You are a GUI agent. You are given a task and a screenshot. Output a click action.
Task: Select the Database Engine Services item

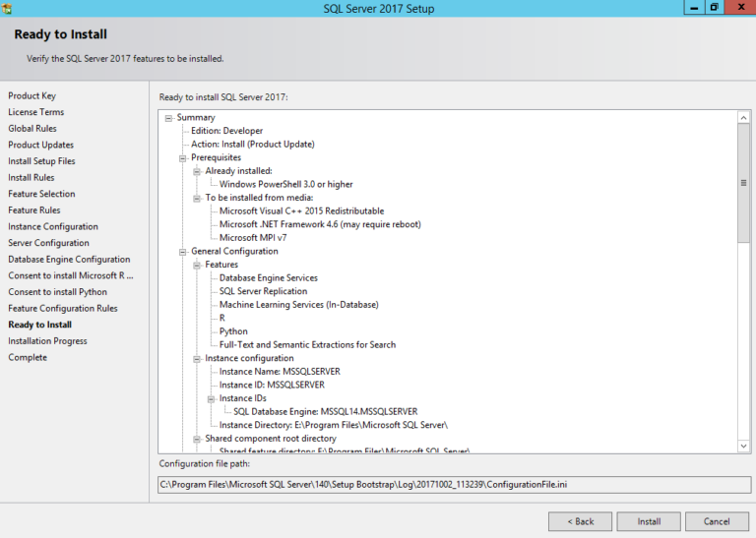coord(269,278)
